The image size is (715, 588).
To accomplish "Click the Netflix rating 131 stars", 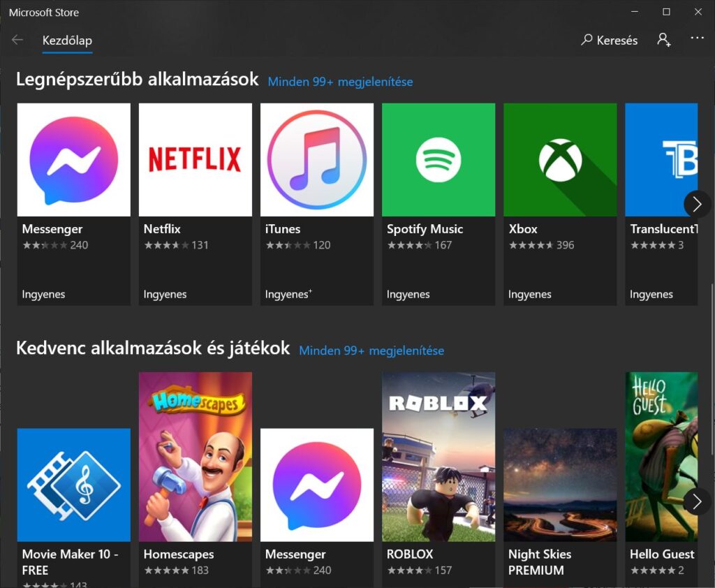I will pos(176,245).
